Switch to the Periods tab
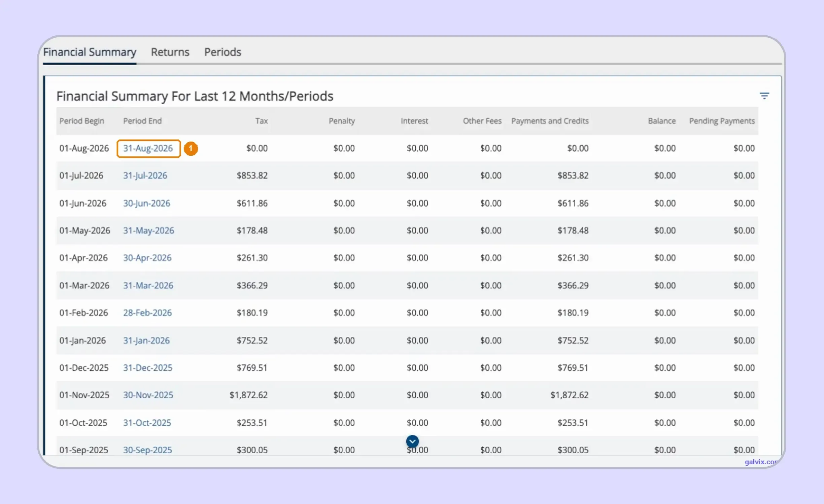Image resolution: width=824 pixels, height=504 pixels. [222, 52]
